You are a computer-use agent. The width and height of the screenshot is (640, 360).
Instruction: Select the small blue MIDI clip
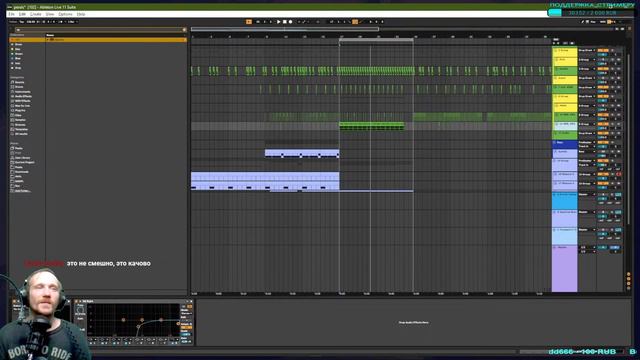[x=302, y=153]
